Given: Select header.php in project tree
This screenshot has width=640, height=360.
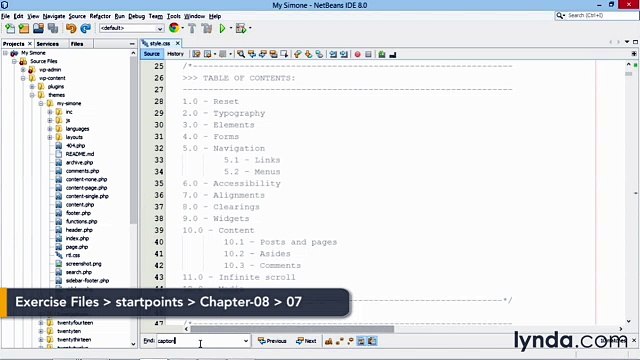Looking at the screenshot, I should pos(79,230).
